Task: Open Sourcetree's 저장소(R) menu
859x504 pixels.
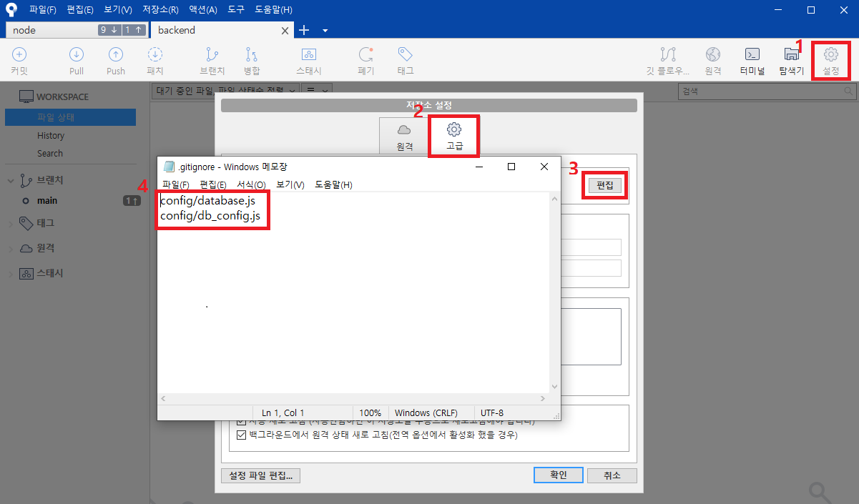Action: tap(161, 10)
